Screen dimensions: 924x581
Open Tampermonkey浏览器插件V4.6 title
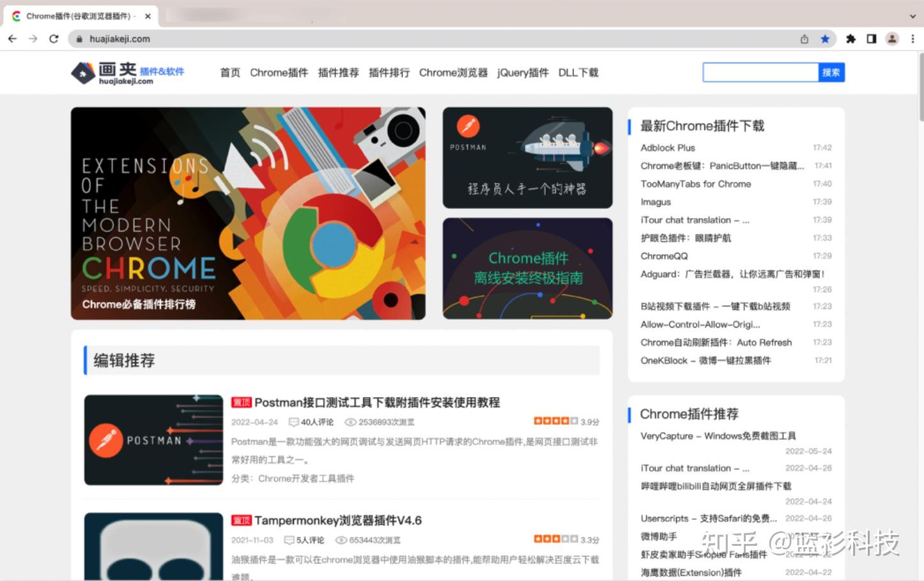click(x=338, y=520)
